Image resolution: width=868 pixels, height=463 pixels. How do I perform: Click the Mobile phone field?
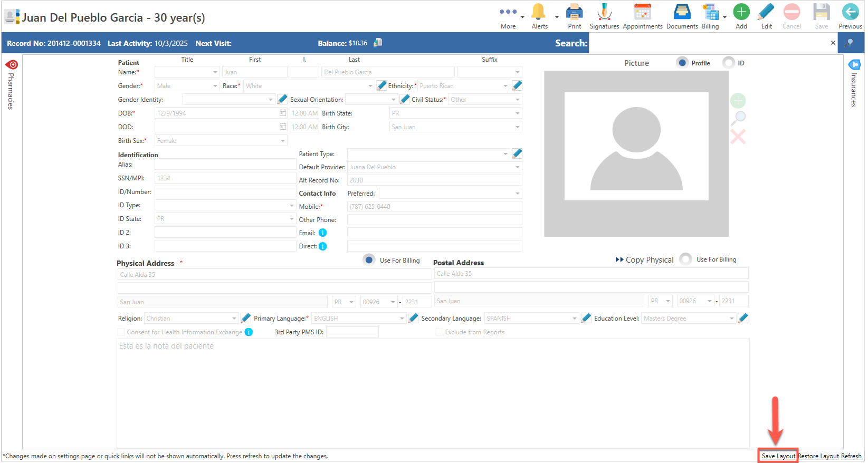[434, 207]
